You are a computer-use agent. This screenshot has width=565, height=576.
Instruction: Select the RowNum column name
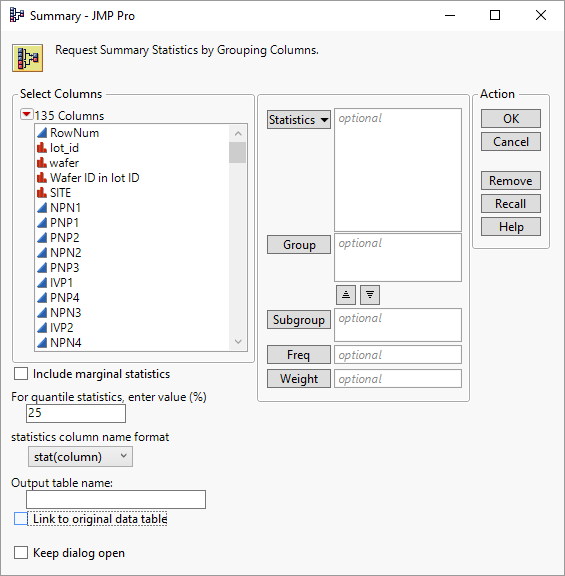75,133
